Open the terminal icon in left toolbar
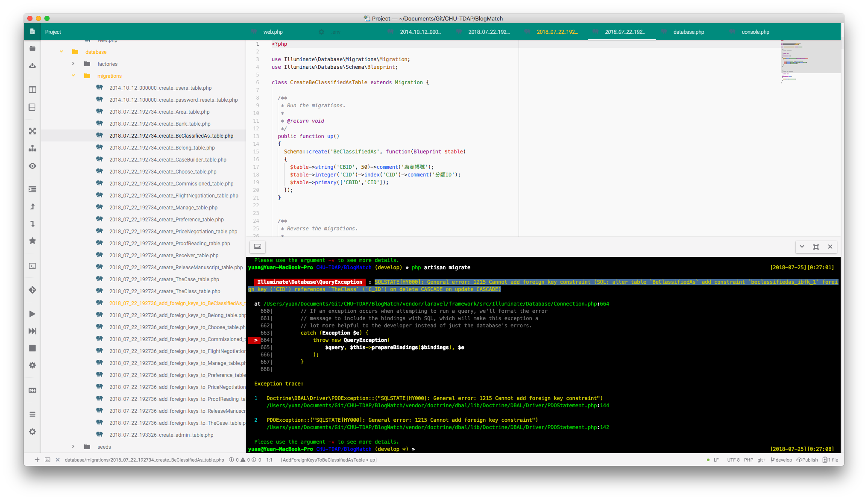 coord(32,266)
